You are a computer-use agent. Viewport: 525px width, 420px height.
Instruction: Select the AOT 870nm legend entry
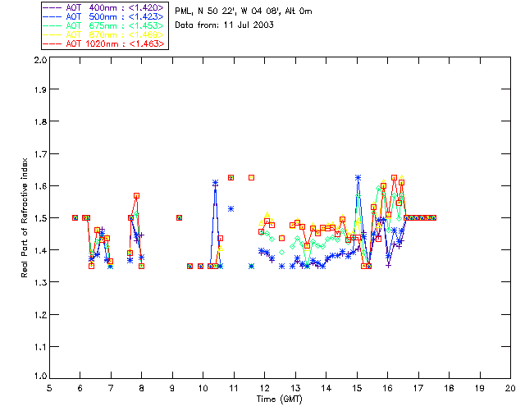click(104, 34)
